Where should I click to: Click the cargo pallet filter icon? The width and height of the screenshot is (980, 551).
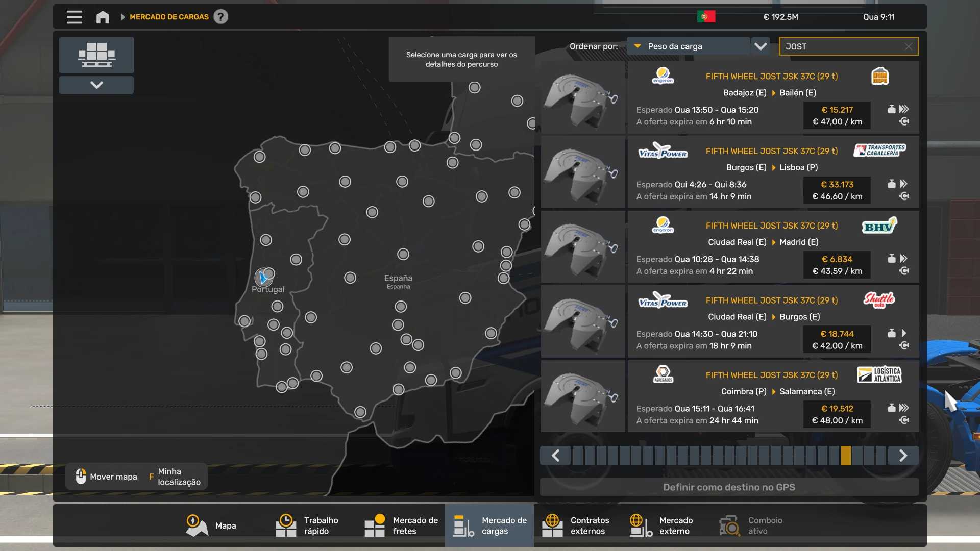coord(96,55)
